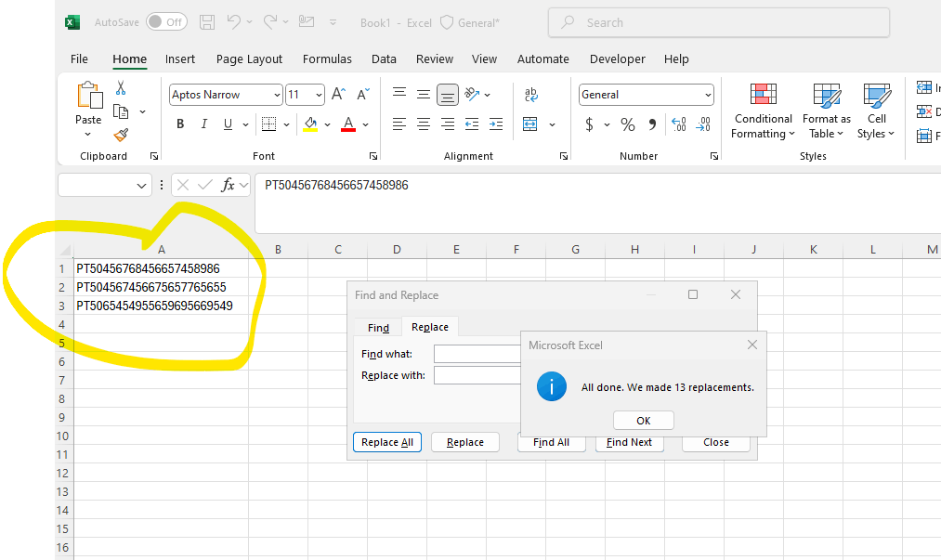The image size is (941, 560).
Task: Apply the percent style format
Action: click(x=628, y=124)
